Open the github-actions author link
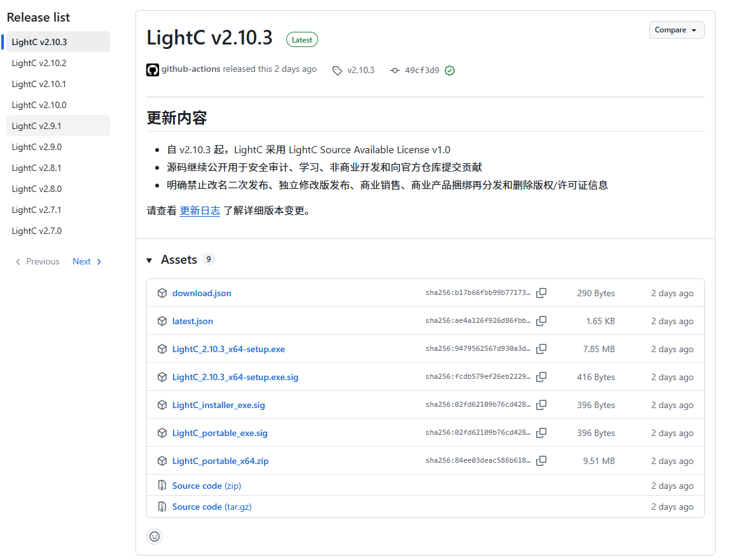 click(x=191, y=69)
